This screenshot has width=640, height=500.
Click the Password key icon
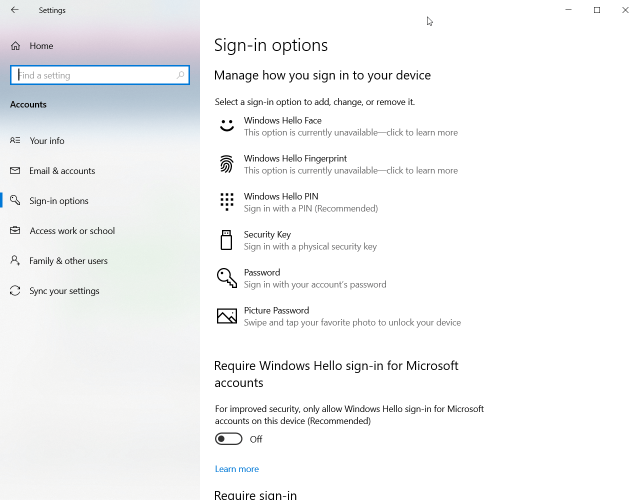227,278
